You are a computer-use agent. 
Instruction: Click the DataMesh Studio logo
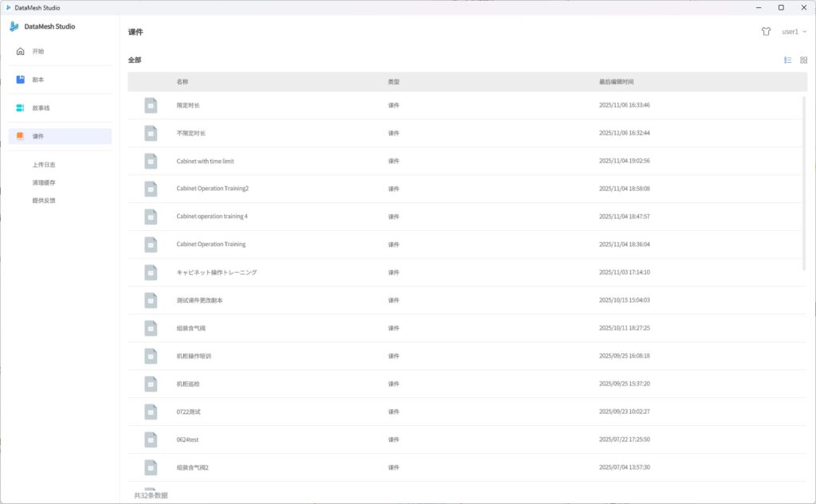click(14, 26)
